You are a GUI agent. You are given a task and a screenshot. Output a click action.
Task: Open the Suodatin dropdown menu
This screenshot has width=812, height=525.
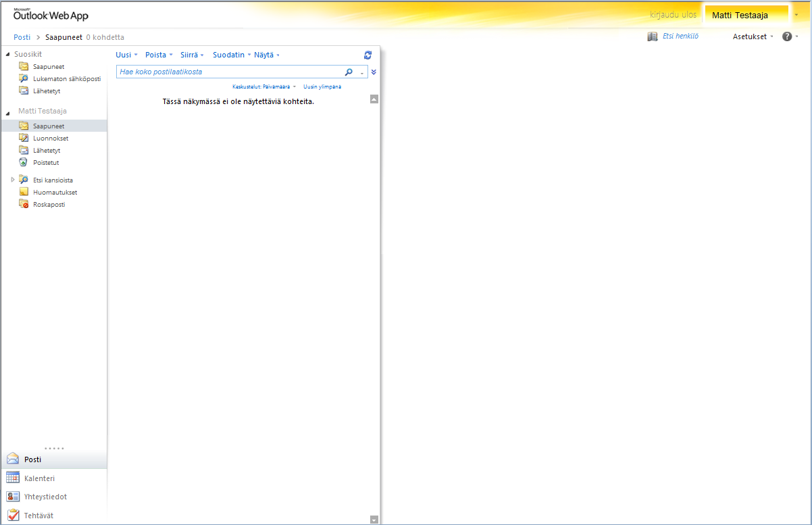click(232, 55)
